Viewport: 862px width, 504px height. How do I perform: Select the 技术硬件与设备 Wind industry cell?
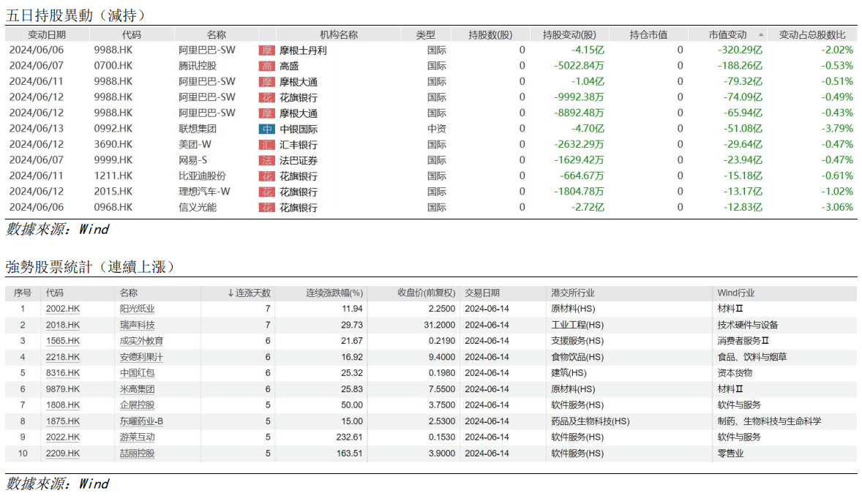click(748, 325)
